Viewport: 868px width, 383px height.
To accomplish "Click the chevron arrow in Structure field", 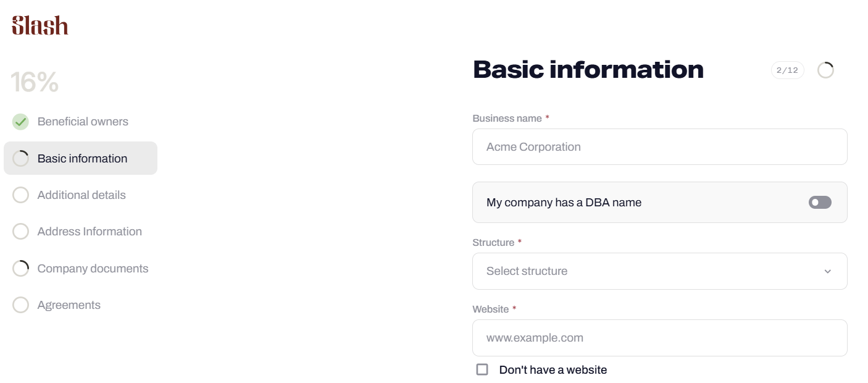I will coord(828,271).
